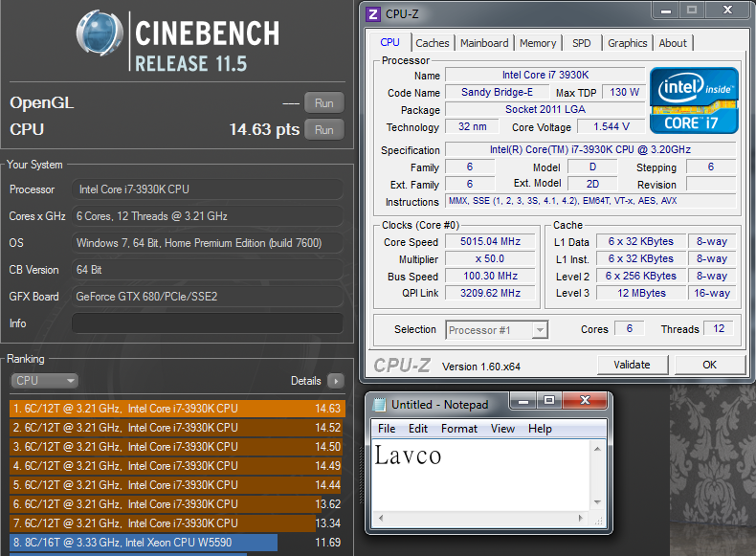This screenshot has height=556, width=756.
Task: Switch to the Memory tab in CPU-Z
Action: click(x=538, y=43)
